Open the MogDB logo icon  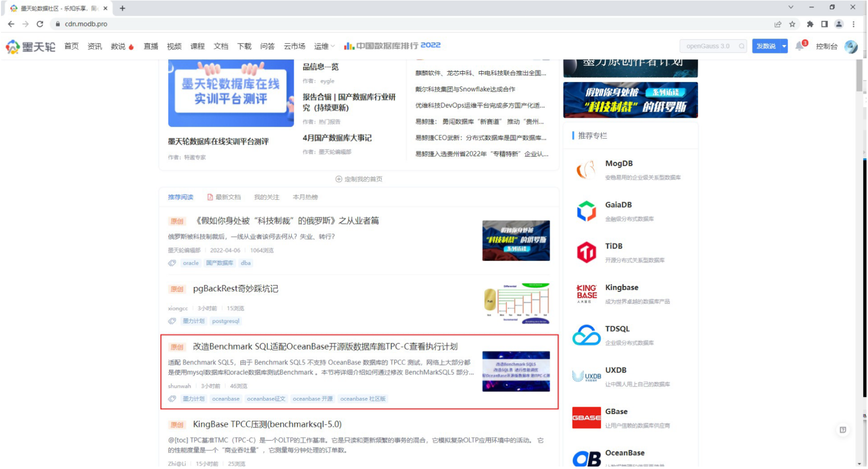586,170
